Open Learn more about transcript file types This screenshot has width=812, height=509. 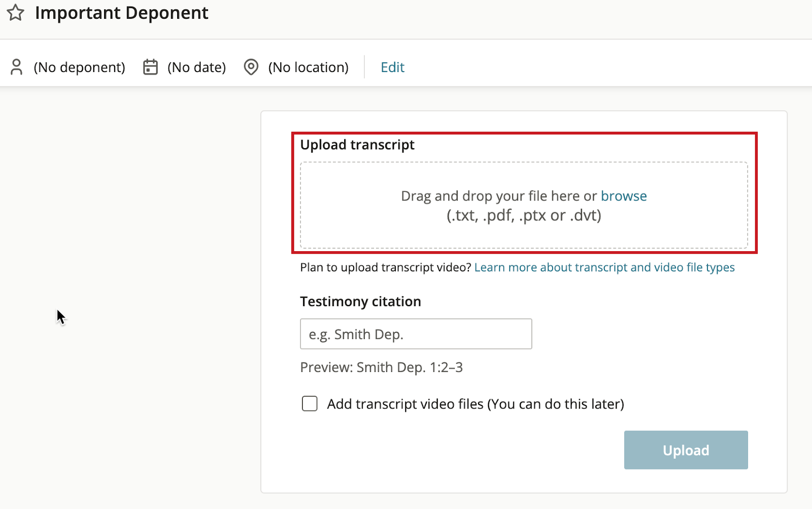click(604, 267)
